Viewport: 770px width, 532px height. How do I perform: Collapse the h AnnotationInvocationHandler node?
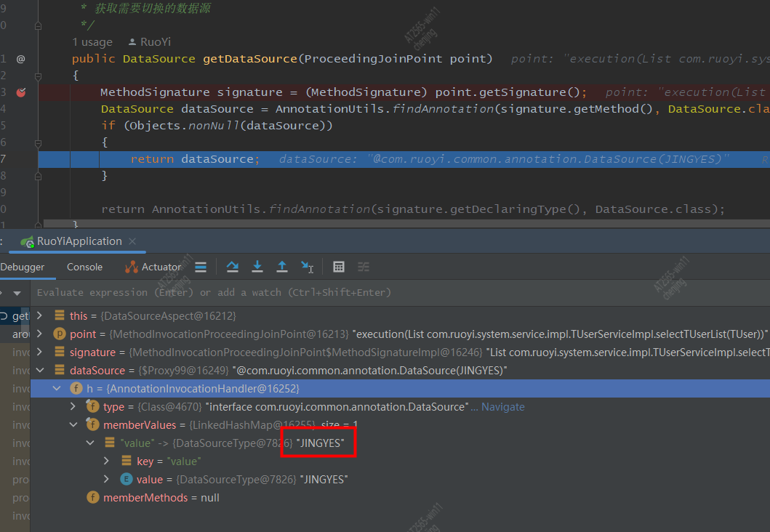point(57,388)
